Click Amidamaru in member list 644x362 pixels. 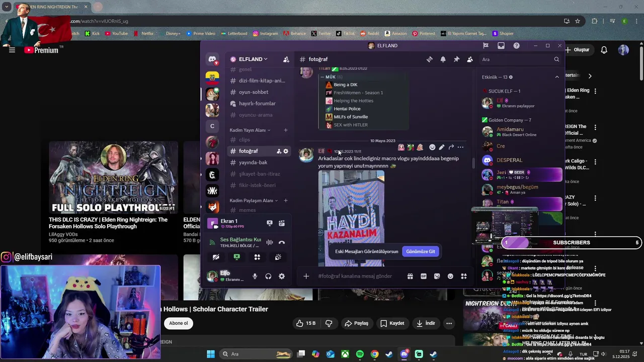point(510,129)
